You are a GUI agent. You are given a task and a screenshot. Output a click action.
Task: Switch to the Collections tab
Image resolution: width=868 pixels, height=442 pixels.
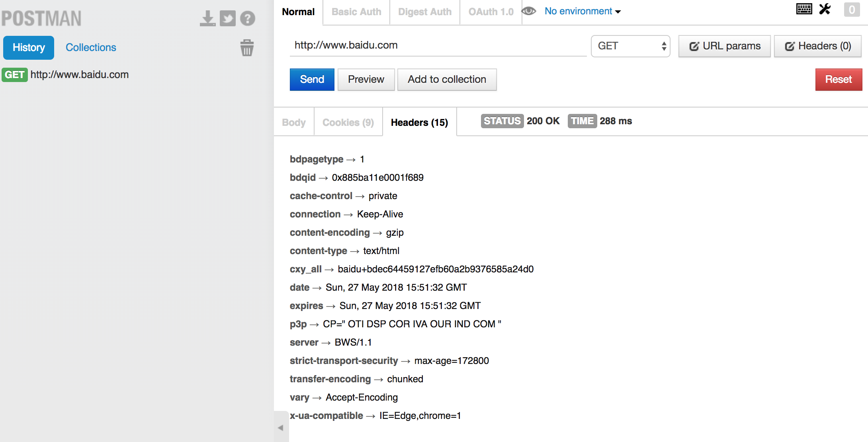click(x=91, y=47)
